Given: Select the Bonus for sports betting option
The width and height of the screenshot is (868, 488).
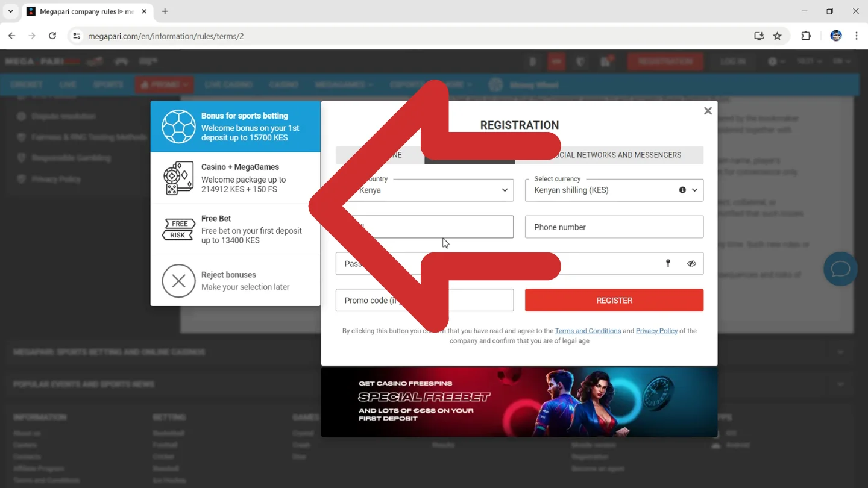Looking at the screenshot, I should click(235, 127).
